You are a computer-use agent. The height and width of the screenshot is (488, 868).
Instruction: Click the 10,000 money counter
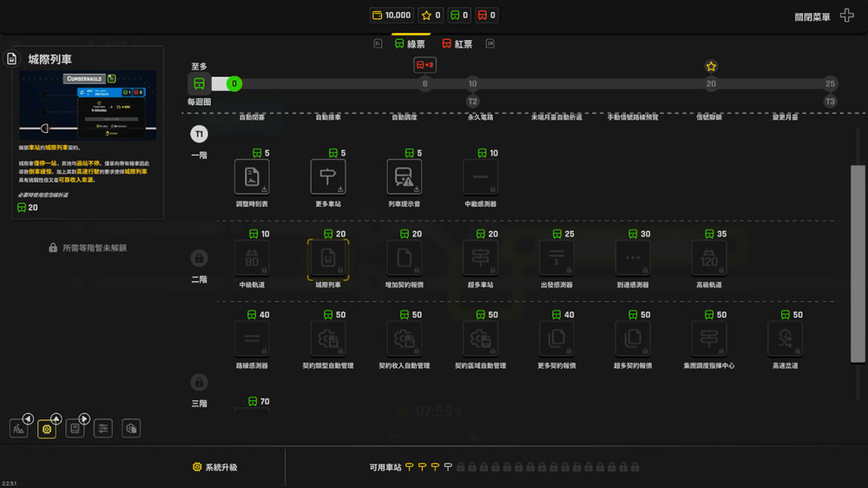pos(392,15)
